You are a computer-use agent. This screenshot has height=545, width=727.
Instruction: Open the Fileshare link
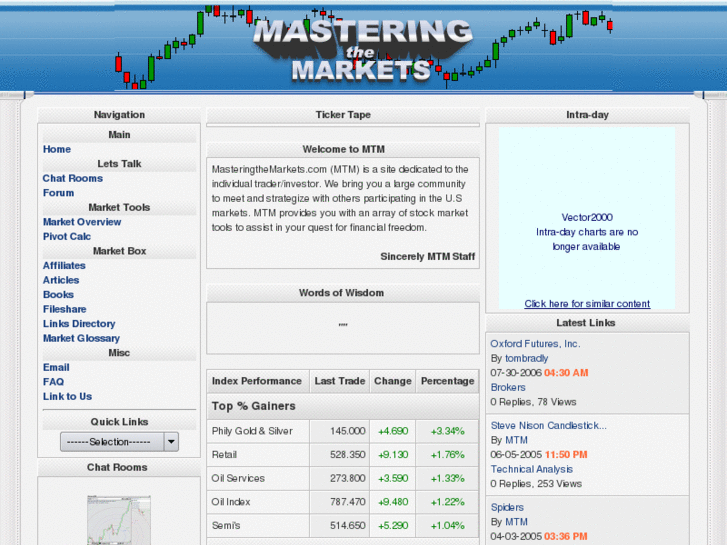pos(65,309)
